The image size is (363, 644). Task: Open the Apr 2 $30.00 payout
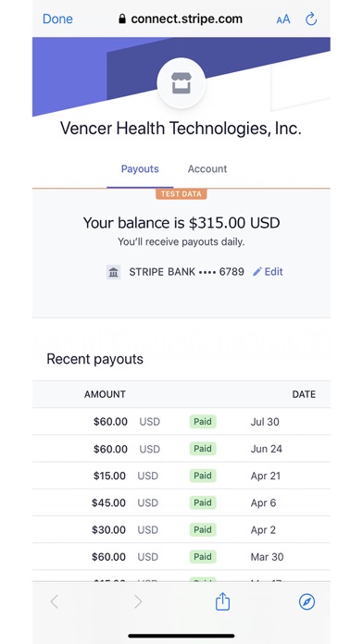pos(181,530)
